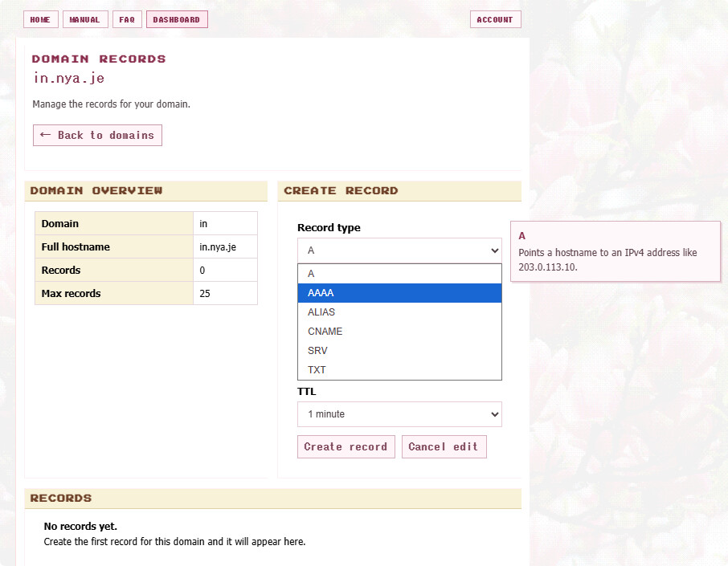Click the 'Manage the records for your domain.' text

click(x=112, y=104)
